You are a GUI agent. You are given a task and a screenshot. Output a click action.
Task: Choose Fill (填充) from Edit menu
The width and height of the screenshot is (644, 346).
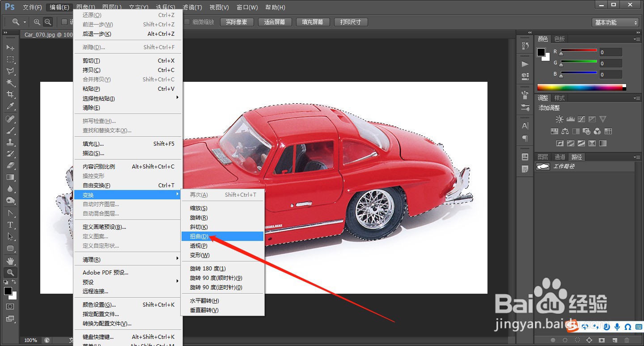(128, 143)
